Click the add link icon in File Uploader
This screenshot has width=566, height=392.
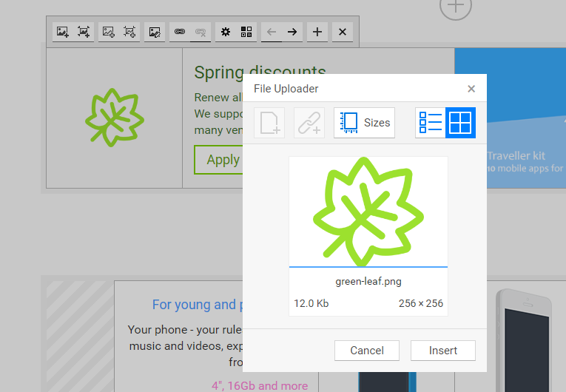[309, 123]
